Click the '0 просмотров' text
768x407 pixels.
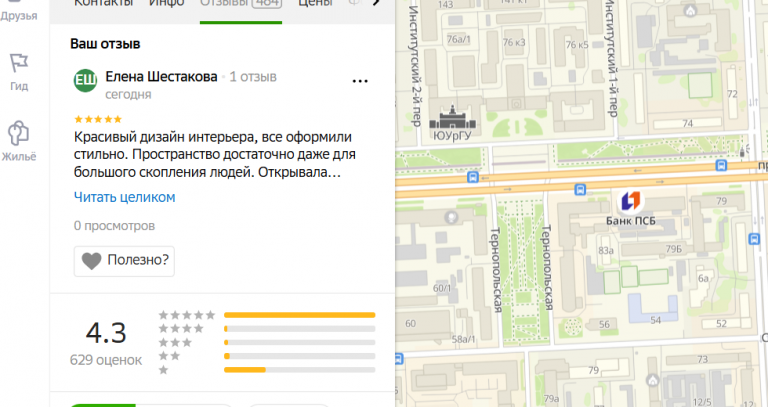pyautogui.click(x=114, y=226)
